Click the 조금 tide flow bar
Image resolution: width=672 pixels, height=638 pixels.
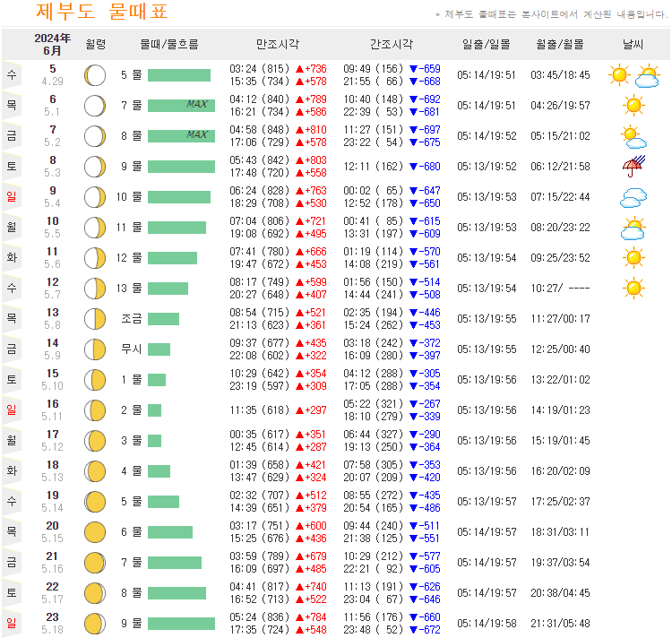[163, 319]
